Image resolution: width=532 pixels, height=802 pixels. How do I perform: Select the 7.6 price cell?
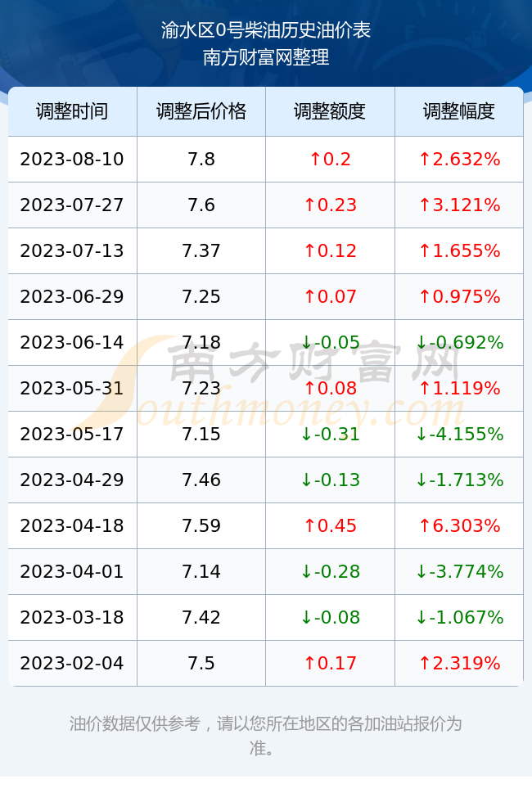pyautogui.click(x=201, y=205)
